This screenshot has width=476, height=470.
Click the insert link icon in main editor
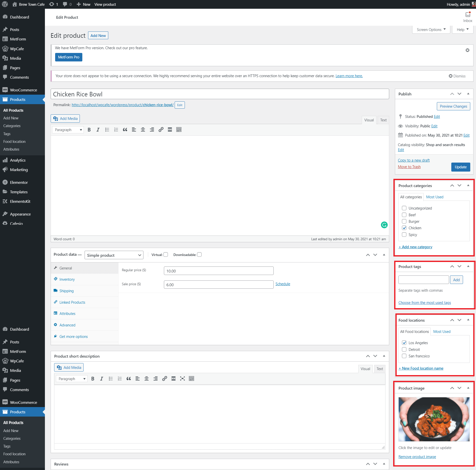[161, 130]
